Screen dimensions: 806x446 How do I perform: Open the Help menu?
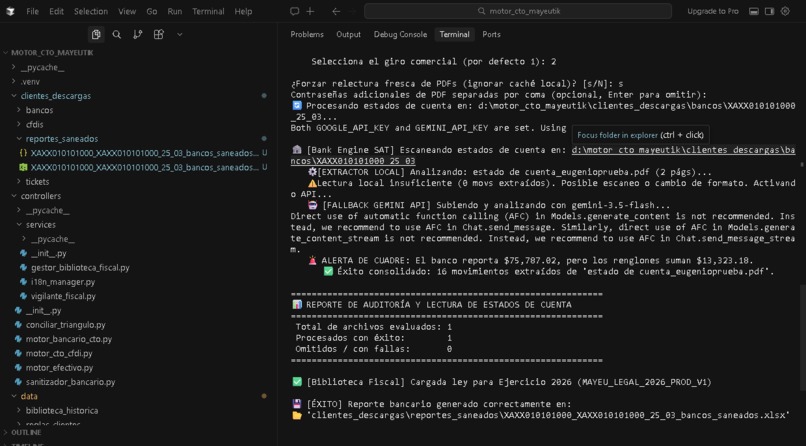click(x=243, y=11)
